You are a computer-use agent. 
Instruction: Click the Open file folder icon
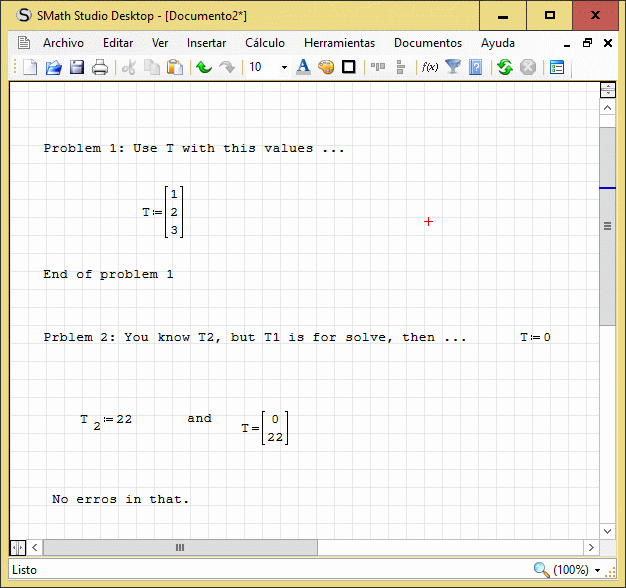pos(53,67)
